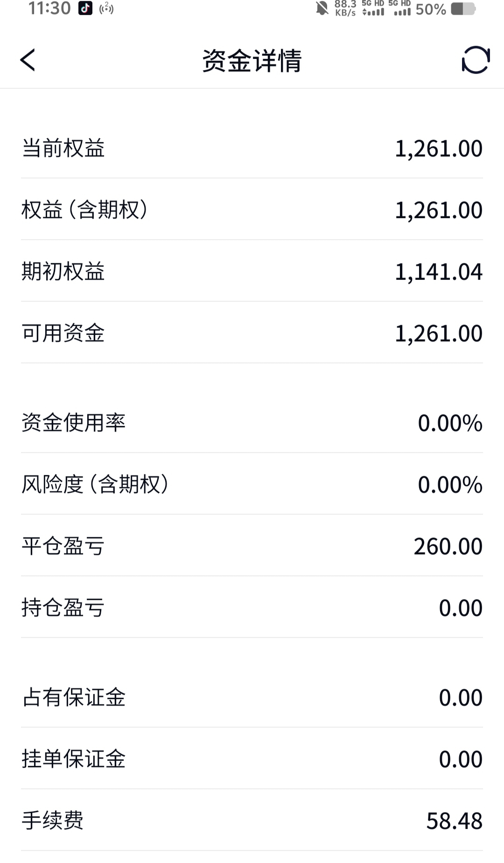Tap the 11:30 clock in the status bar
This screenshot has width=504, height=863.
tap(49, 8)
